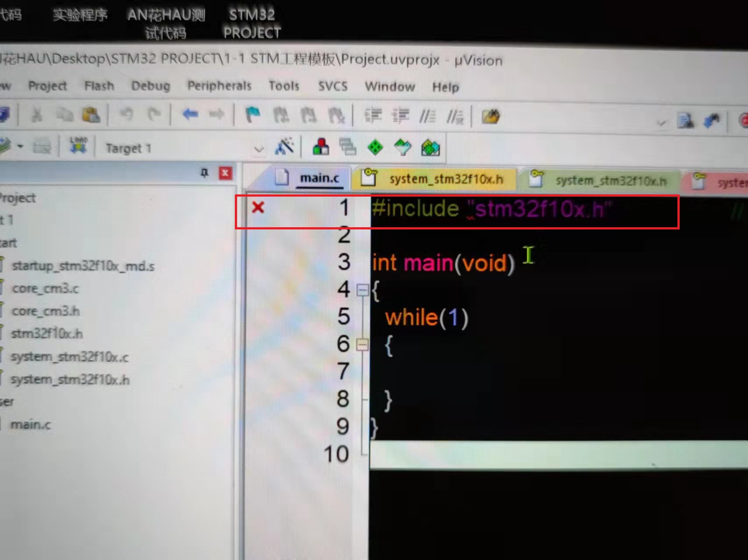Click the Paste clipboard icon
This screenshot has width=748, height=560.
coord(91,115)
